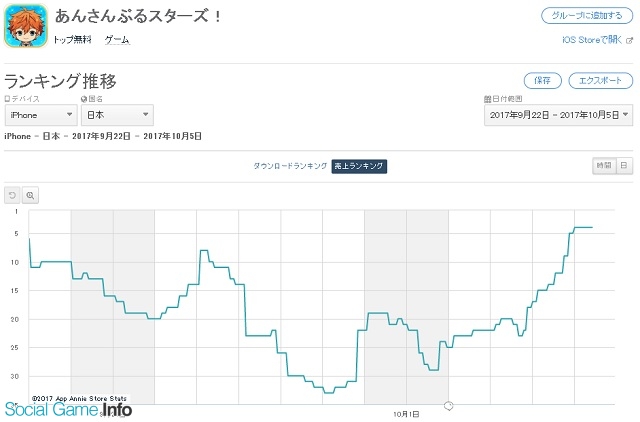Click the エクスポート button
The height and width of the screenshot is (422, 640).
point(600,80)
